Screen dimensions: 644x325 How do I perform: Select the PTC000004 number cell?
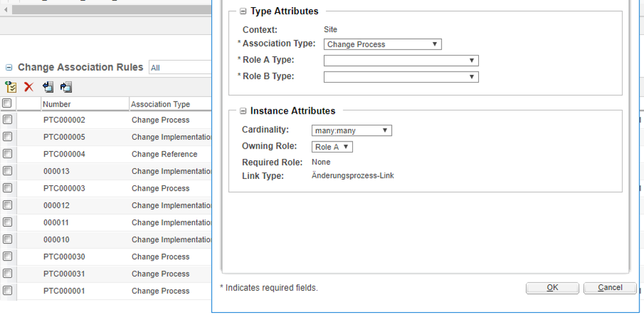(x=64, y=154)
